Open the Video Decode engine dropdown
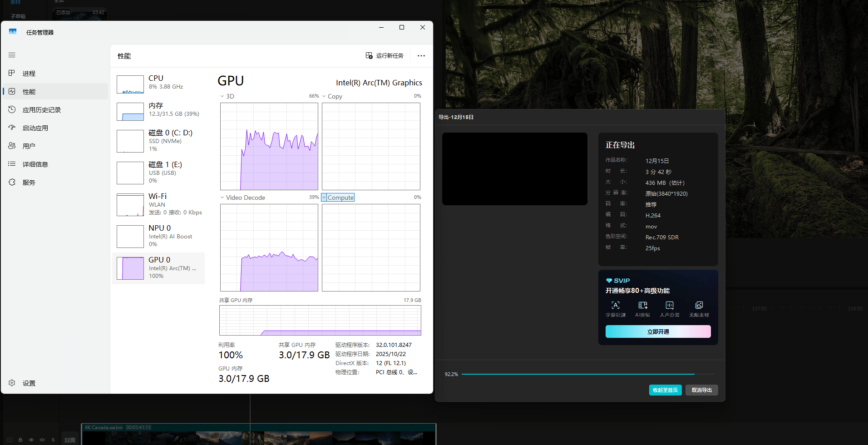Viewport: 868px width, 445px height. (222, 198)
